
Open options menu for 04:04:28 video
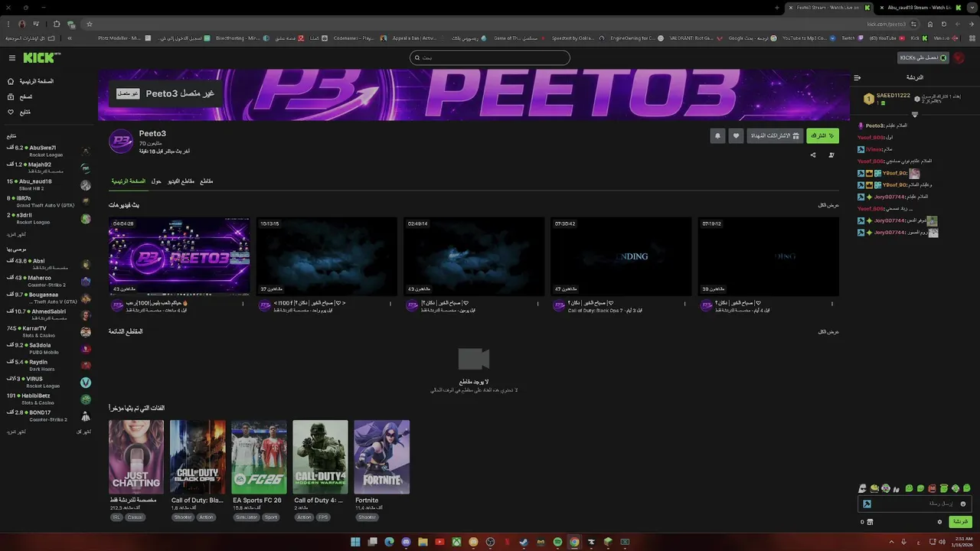(243, 304)
